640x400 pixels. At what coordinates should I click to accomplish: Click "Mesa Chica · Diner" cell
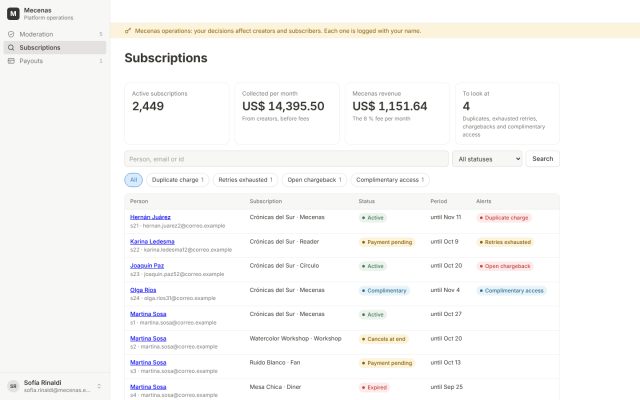pos(275,387)
